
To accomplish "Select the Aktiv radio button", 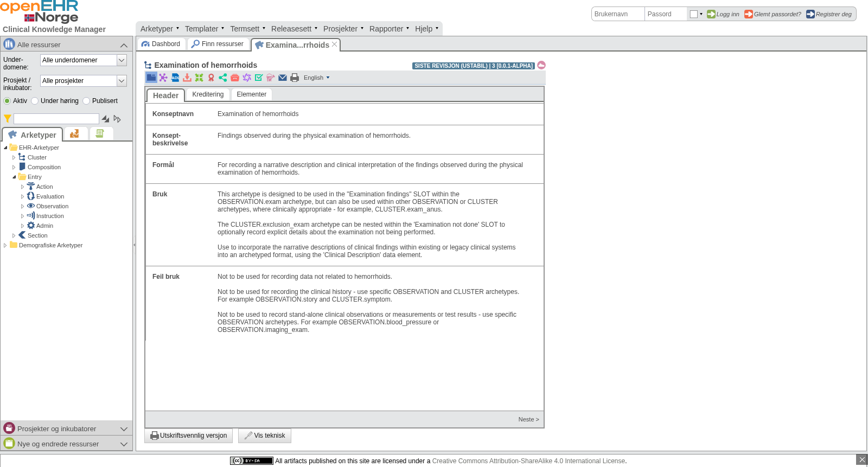I will pyautogui.click(x=7, y=101).
